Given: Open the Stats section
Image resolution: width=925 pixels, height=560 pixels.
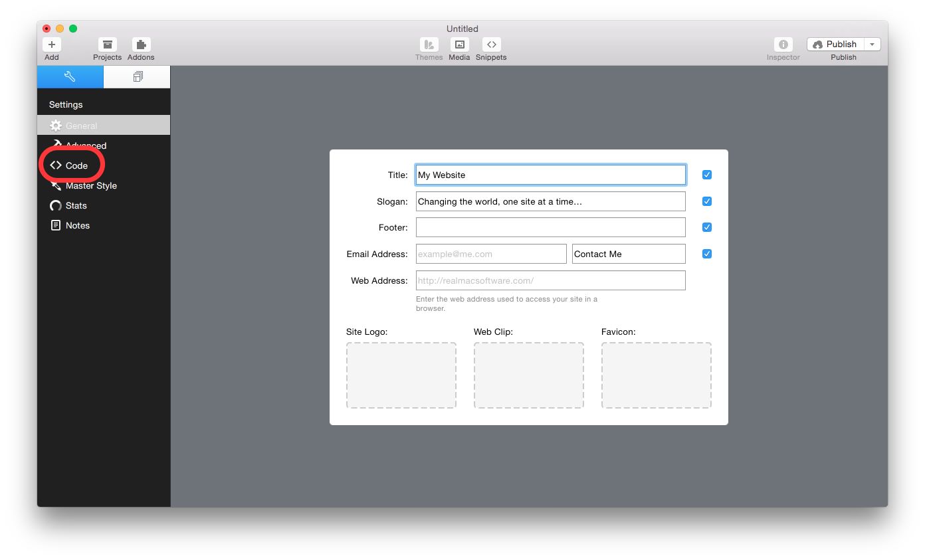Looking at the screenshot, I should click(x=104, y=205).
